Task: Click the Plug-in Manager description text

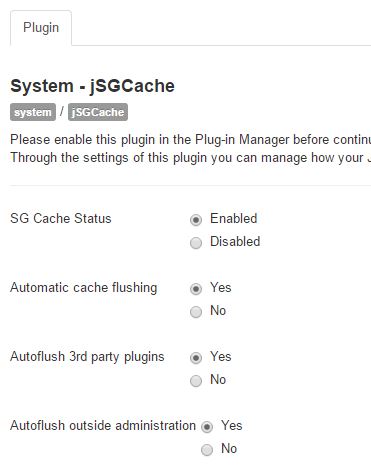Action: [x=190, y=140]
